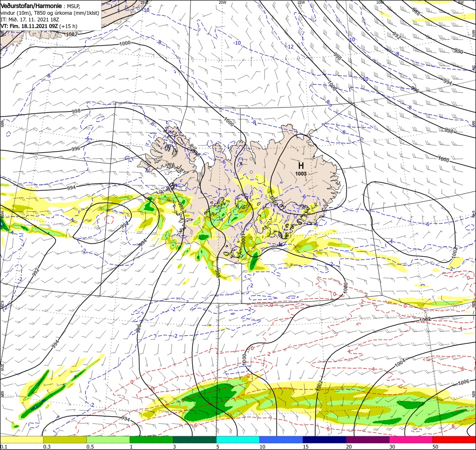Click the red 50+ legend swatch
476x450 pixels.
(454, 440)
